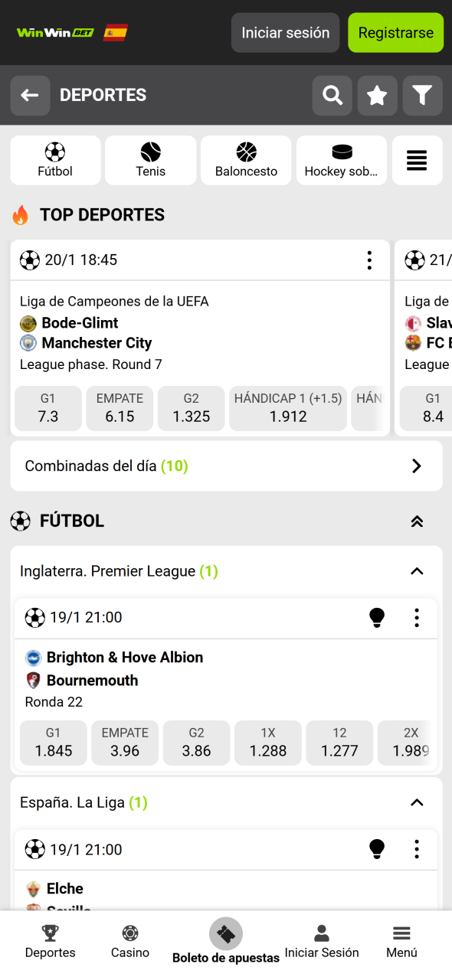Tap the lightbulb icon on Brighton match
This screenshot has height=980, width=452.
click(377, 618)
